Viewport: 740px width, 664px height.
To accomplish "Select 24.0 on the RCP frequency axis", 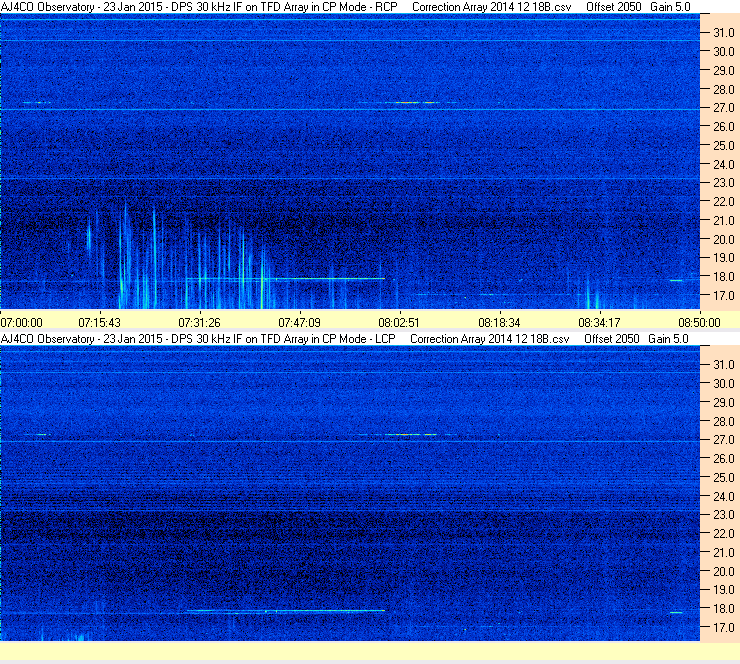I will pos(723,165).
